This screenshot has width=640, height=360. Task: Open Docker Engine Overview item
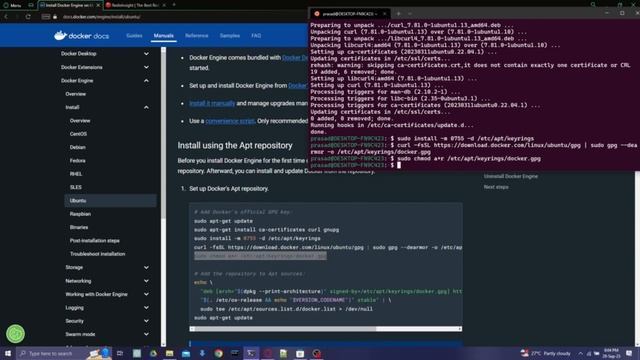[x=76, y=94]
